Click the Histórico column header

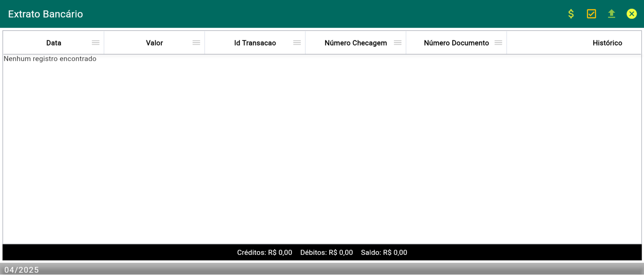point(607,43)
